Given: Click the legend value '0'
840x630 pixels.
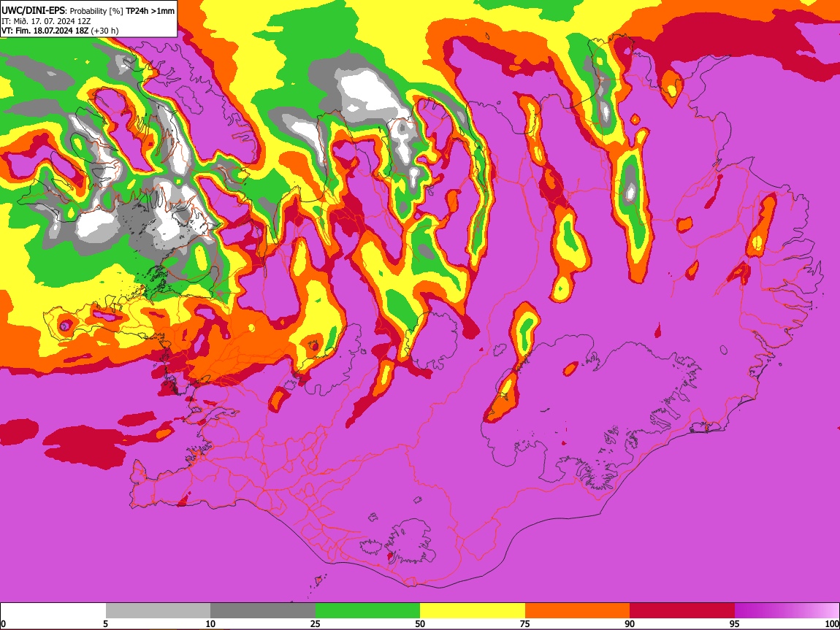Looking at the screenshot, I should [3, 623].
